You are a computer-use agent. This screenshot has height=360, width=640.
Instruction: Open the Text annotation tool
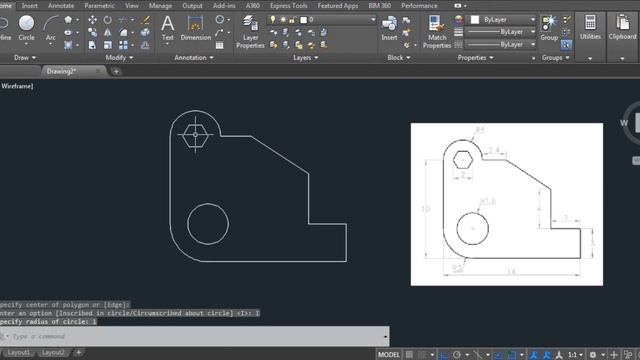pyautogui.click(x=167, y=28)
